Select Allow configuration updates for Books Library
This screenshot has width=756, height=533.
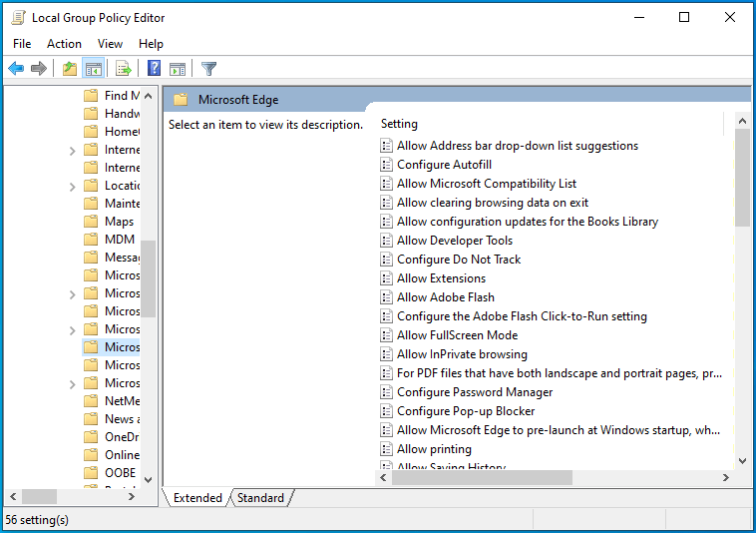click(x=528, y=222)
